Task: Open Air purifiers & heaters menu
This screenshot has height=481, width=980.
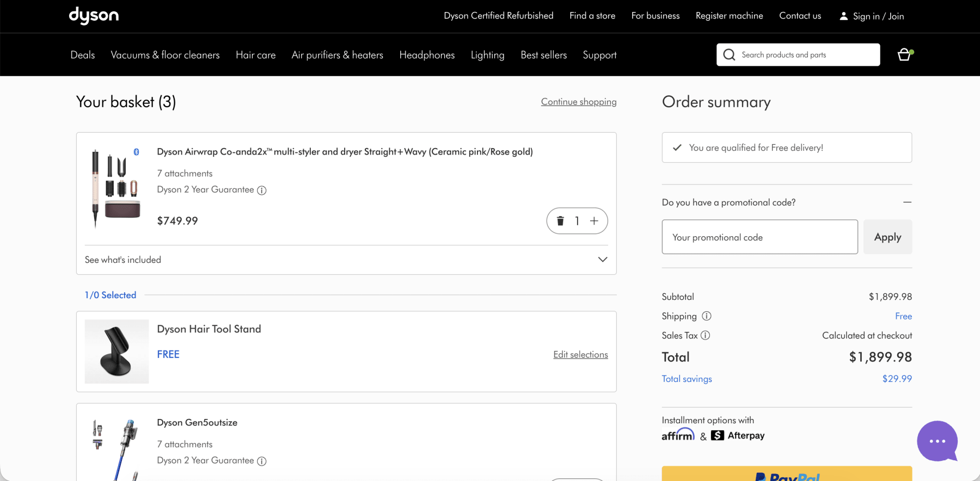Action: pyautogui.click(x=338, y=55)
